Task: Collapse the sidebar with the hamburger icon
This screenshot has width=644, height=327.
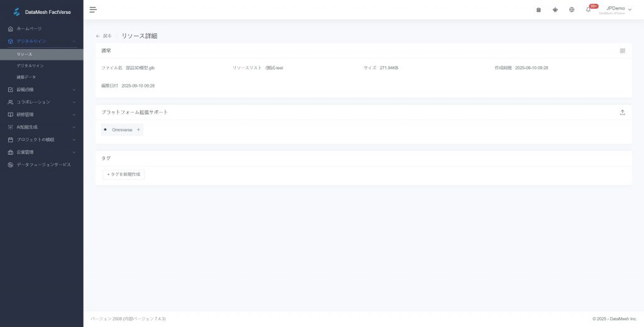Action: pyautogui.click(x=93, y=9)
